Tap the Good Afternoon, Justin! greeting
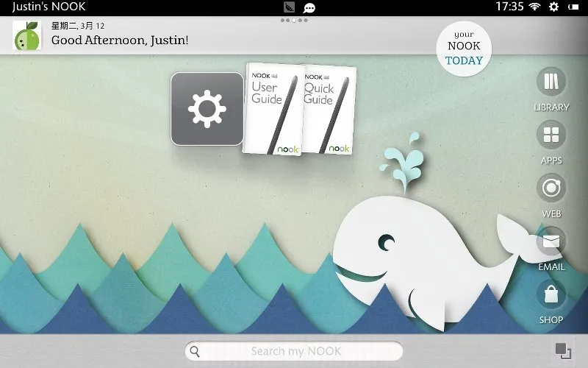 pos(120,40)
